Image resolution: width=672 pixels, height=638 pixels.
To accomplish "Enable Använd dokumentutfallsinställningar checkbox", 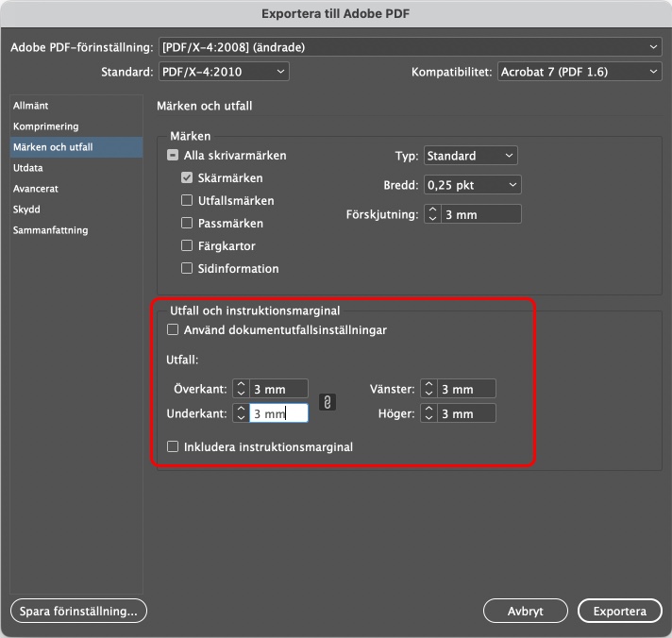I will (x=173, y=330).
